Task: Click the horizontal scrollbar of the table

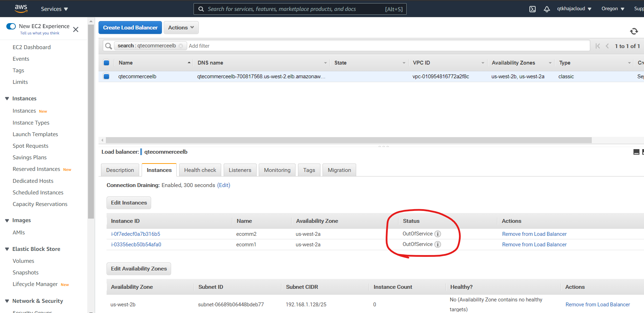Action: click(349, 140)
